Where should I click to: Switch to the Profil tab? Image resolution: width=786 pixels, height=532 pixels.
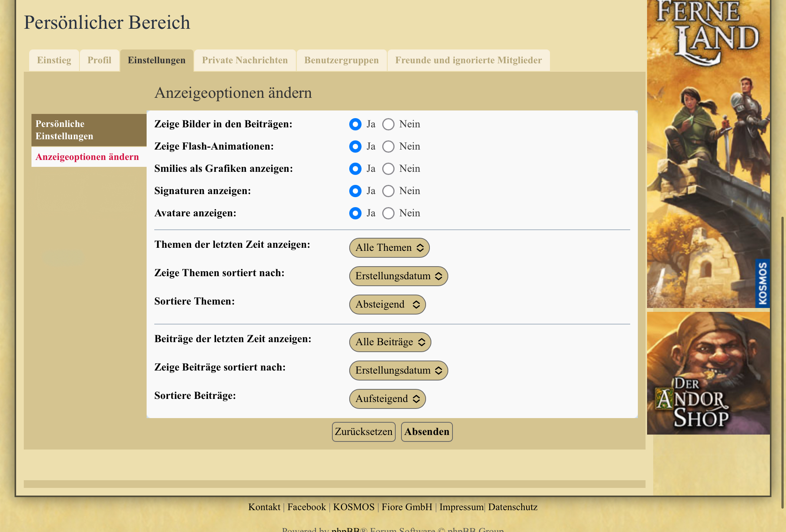pyautogui.click(x=99, y=61)
